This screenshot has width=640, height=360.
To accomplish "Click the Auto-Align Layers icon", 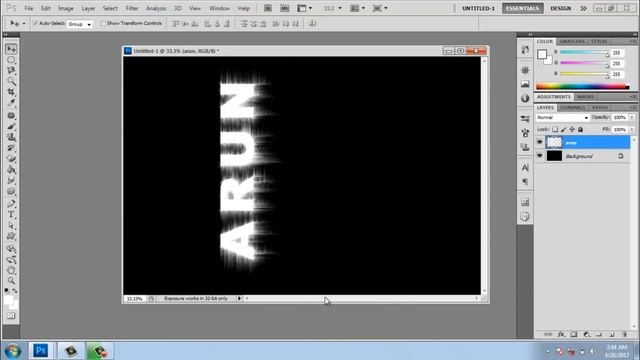I will coord(313,24).
